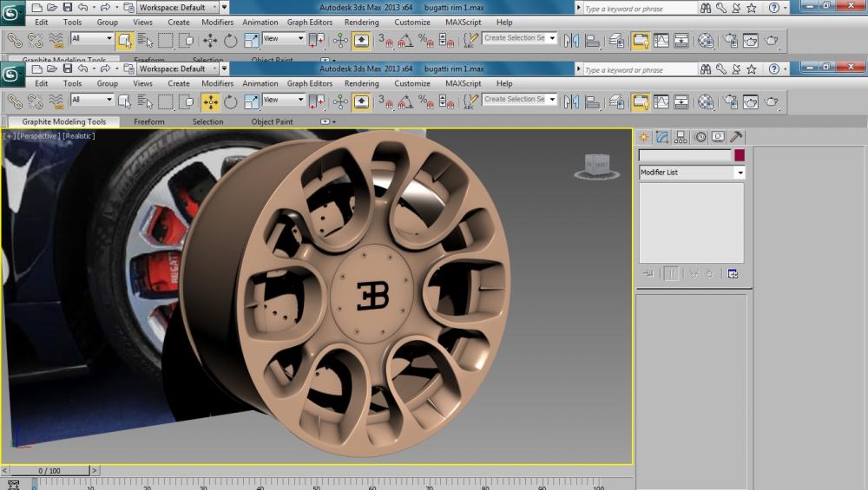This screenshot has height=490, width=868.
Task: Click the dark red object color swatch
Action: 739,155
